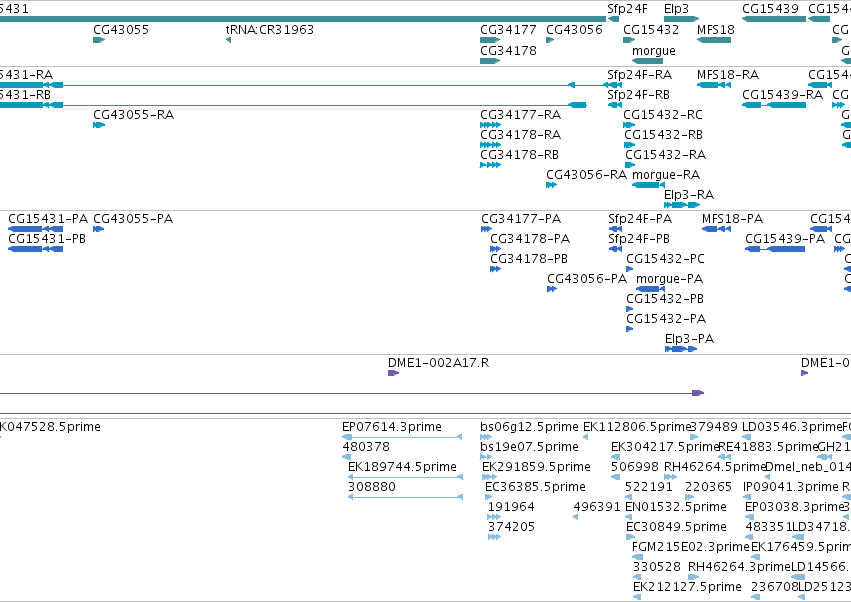Click the Sfp24F-PB protein label
This screenshot has width=851, height=602.
(x=639, y=239)
